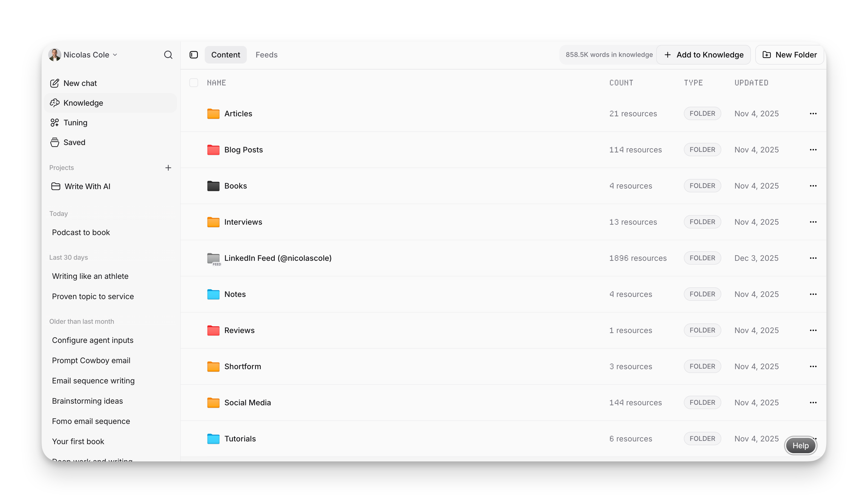Open Writing like an athlete chat
868x503 pixels.
(x=90, y=276)
